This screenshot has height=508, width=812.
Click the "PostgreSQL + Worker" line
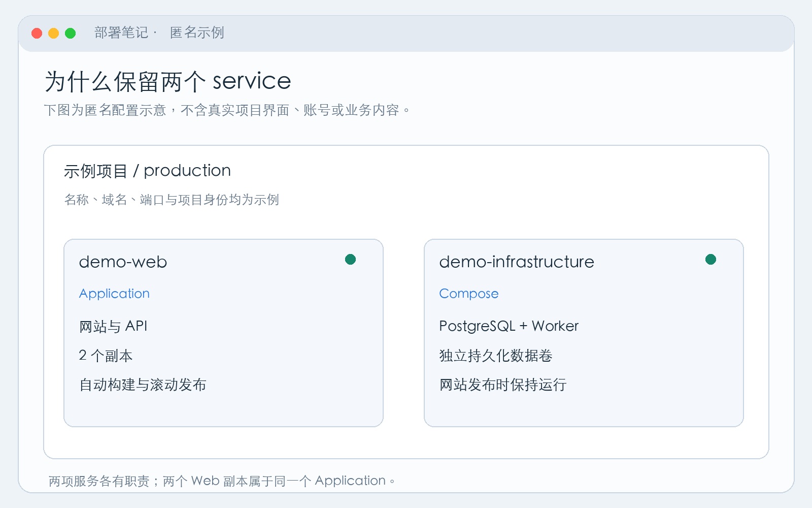point(509,326)
